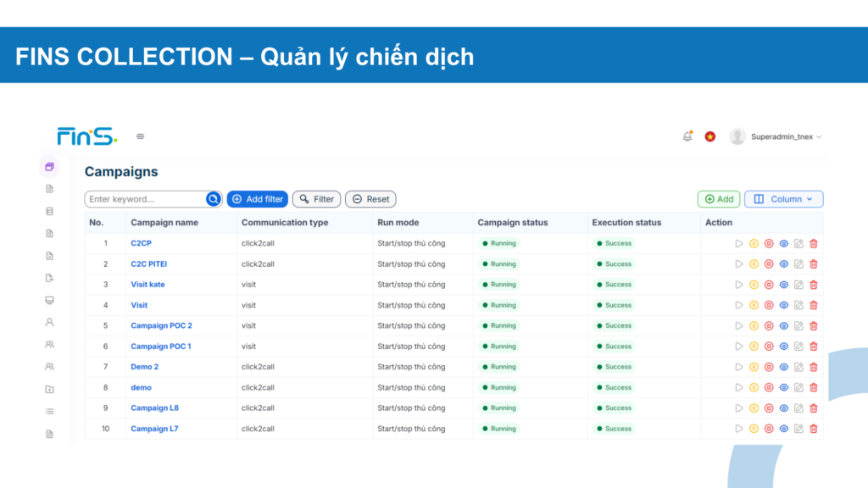Click the eye view icon for C2C PITEI
Viewport: 868px width, 488px height.
(784, 264)
